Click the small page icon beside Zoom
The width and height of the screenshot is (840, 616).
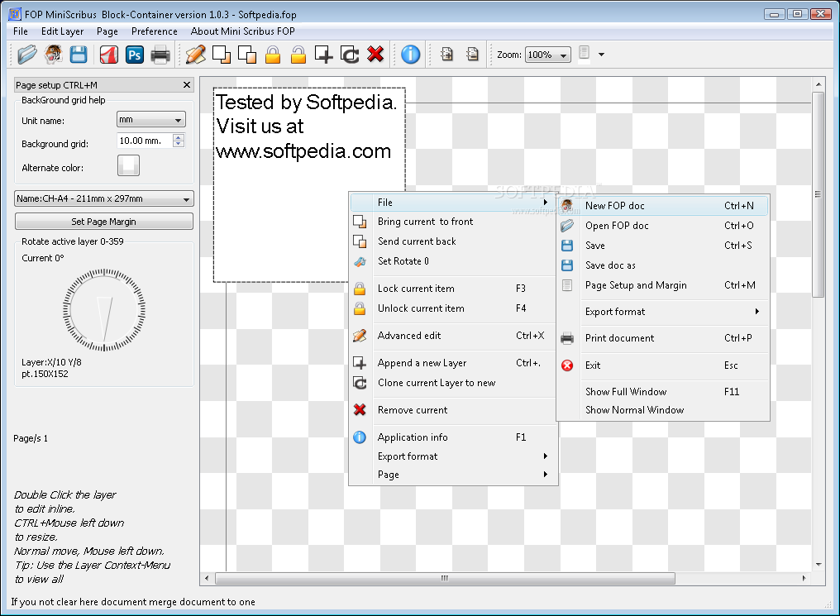click(584, 52)
